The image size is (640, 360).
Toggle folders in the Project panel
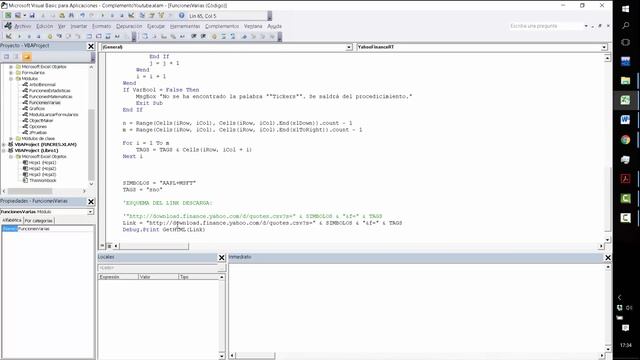[27, 57]
